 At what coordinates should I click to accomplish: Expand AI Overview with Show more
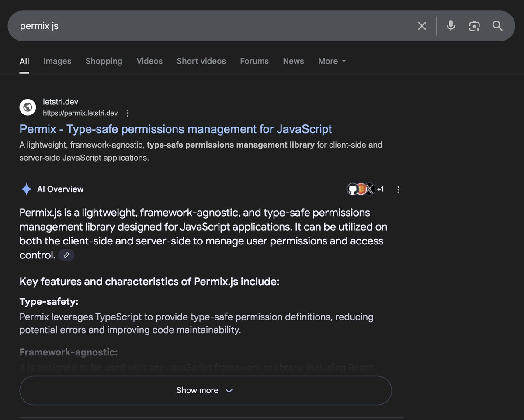[205, 390]
